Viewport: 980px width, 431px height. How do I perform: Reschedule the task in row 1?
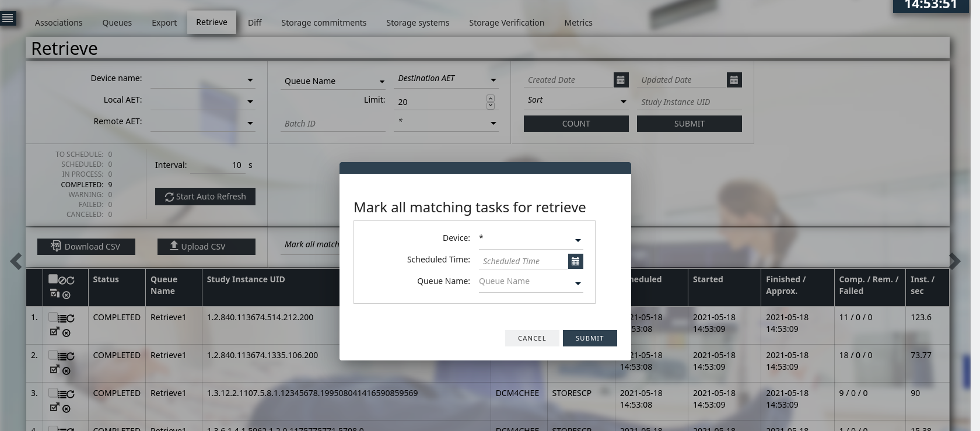click(x=70, y=318)
